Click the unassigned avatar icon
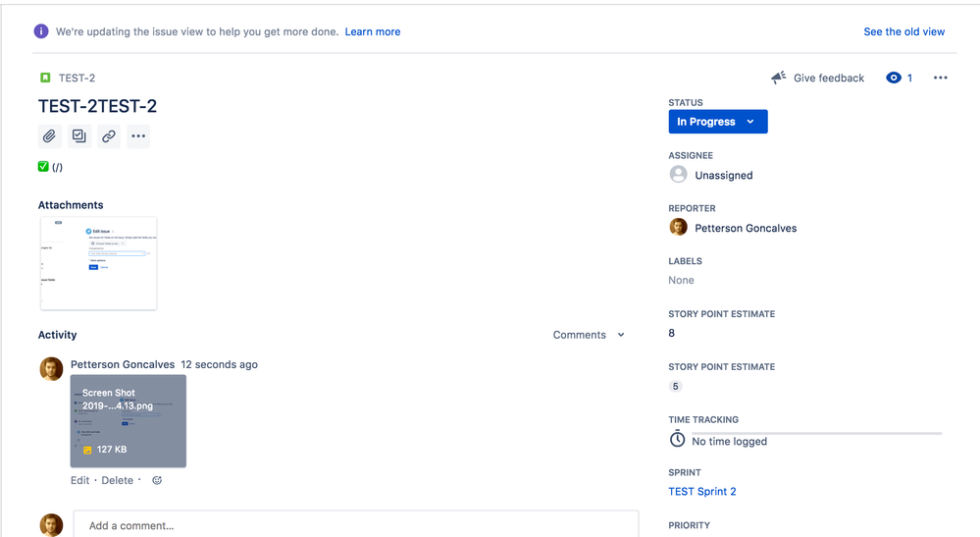Image resolution: width=980 pixels, height=537 pixels. coord(678,175)
